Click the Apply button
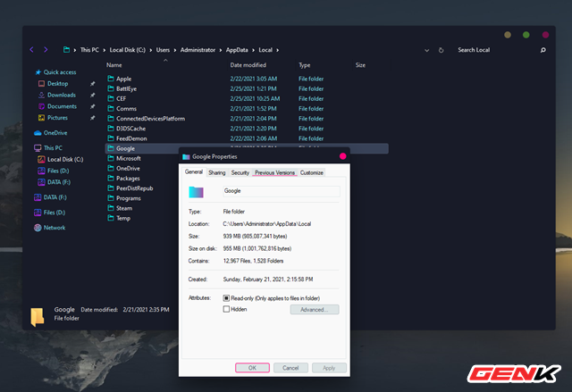This screenshot has height=392, width=572. [329, 368]
